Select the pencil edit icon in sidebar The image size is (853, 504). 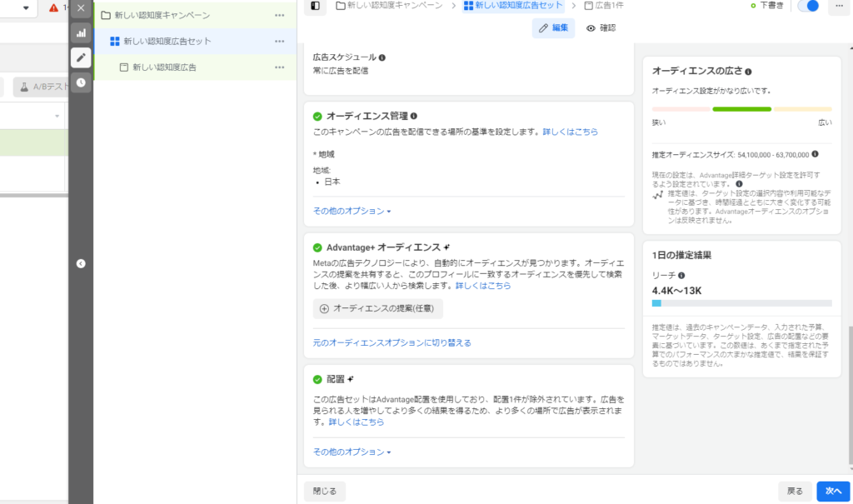(81, 57)
